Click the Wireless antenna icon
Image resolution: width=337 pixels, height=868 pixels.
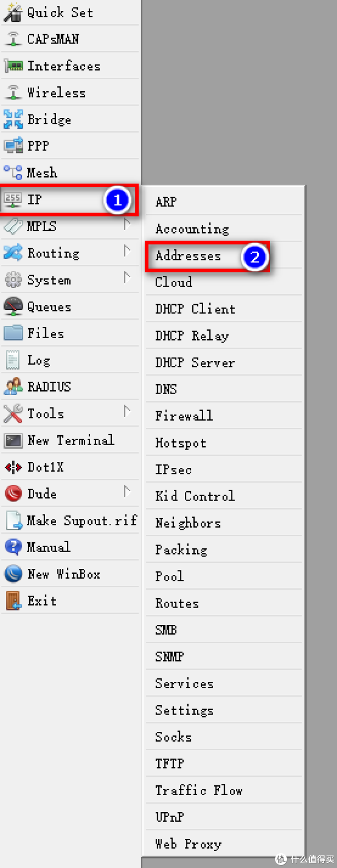(13, 93)
